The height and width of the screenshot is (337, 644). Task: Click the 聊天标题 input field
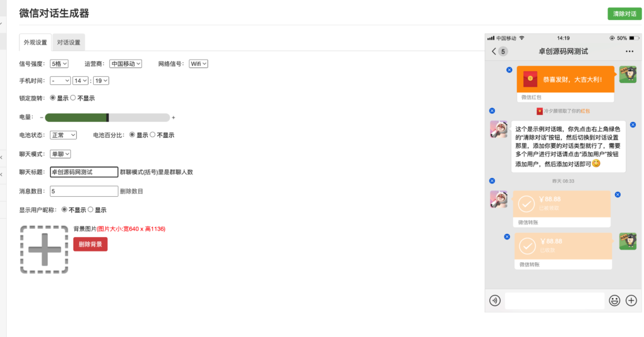84,172
